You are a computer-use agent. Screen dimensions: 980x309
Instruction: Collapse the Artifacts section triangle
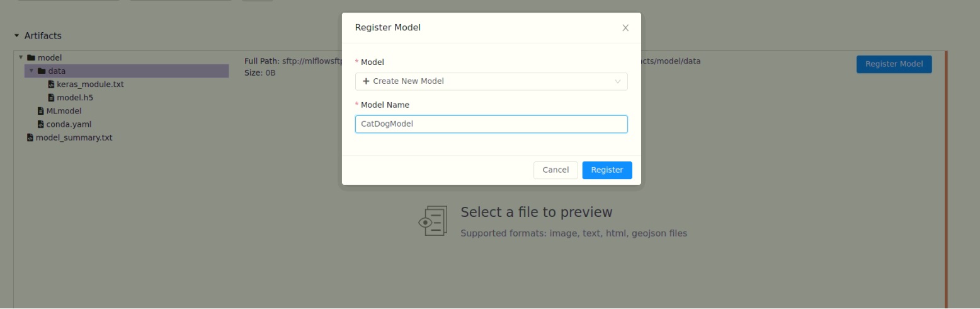pos(17,36)
